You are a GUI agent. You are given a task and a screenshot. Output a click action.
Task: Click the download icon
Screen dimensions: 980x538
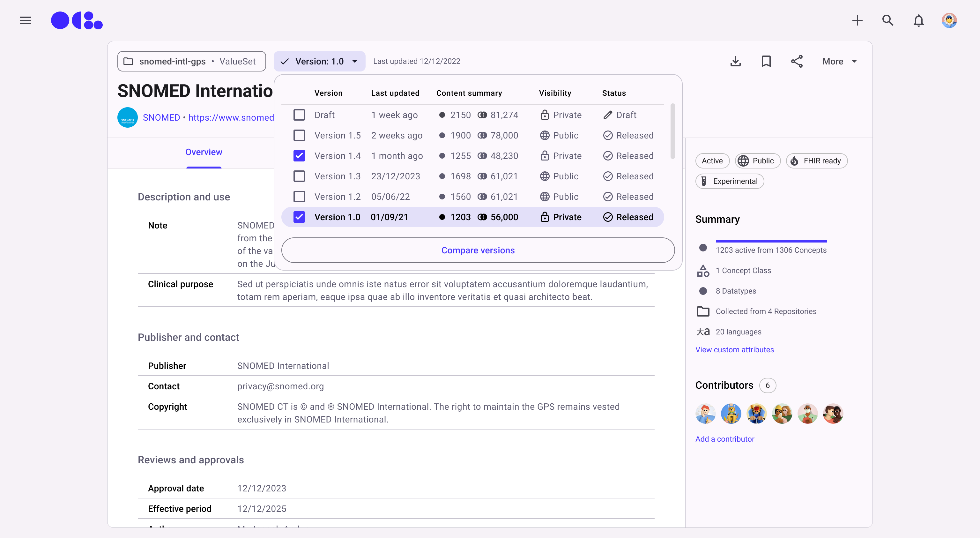click(735, 61)
